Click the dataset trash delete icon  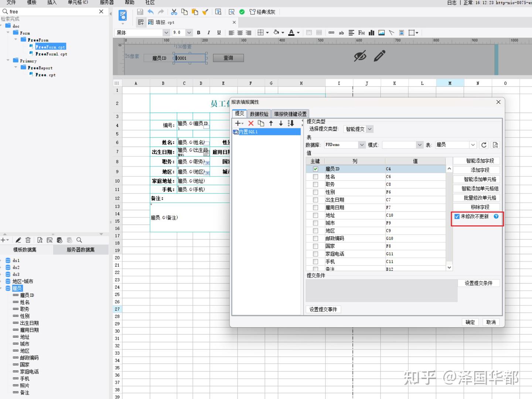pyautogui.click(x=28, y=240)
